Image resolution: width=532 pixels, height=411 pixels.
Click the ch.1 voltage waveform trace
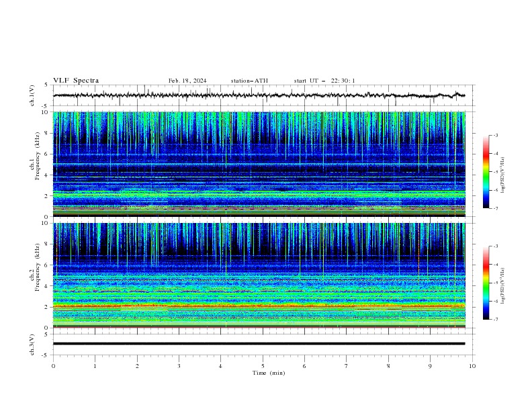[x=259, y=95]
